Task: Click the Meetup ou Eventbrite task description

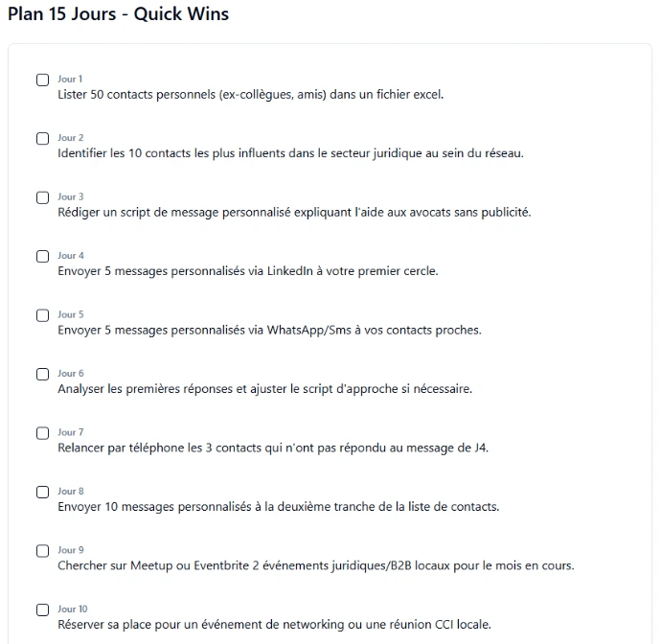Action: pos(315,565)
